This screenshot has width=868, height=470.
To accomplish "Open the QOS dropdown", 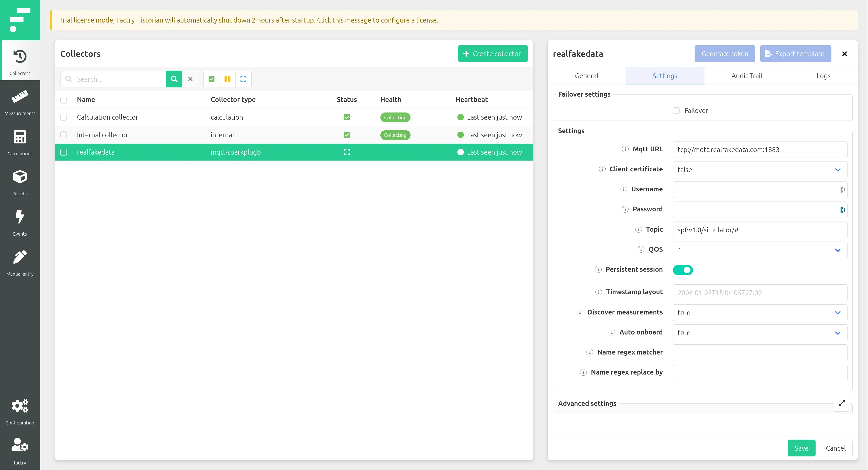I will point(760,250).
